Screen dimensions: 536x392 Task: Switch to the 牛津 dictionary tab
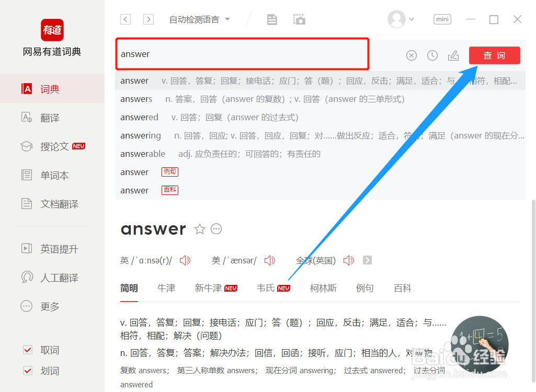tap(166, 287)
